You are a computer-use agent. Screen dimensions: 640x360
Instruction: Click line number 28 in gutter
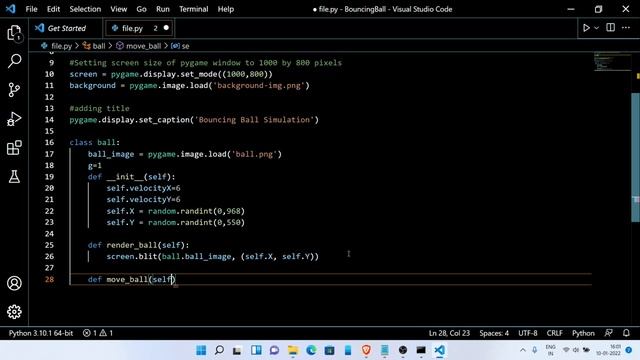click(x=49, y=280)
